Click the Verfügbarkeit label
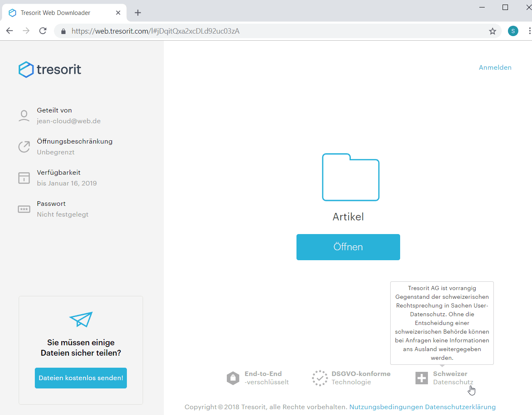The height and width of the screenshot is (415, 532). pyautogui.click(x=58, y=173)
